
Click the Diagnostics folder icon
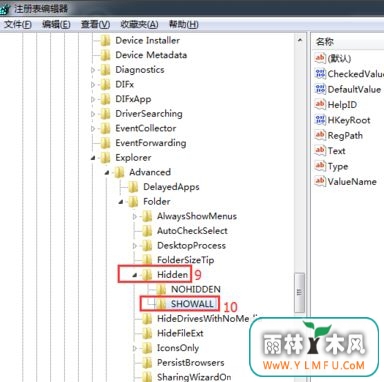tap(106, 70)
